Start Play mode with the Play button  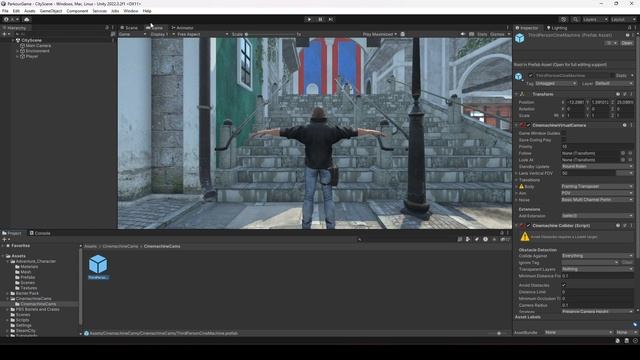[309, 19]
